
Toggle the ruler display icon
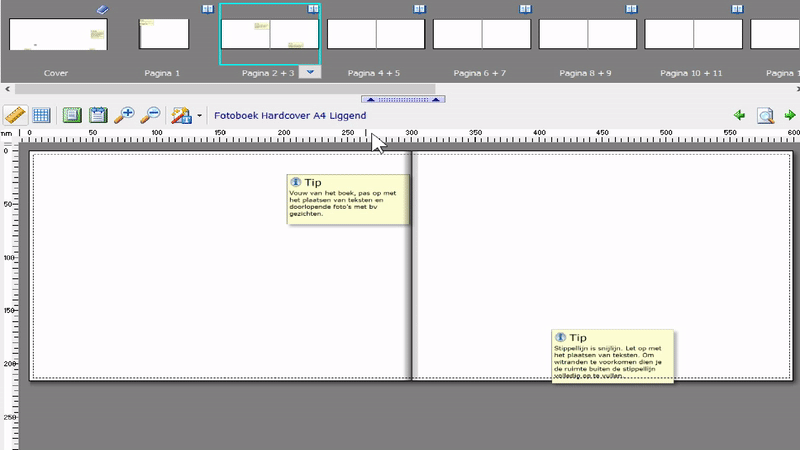[x=14, y=115]
